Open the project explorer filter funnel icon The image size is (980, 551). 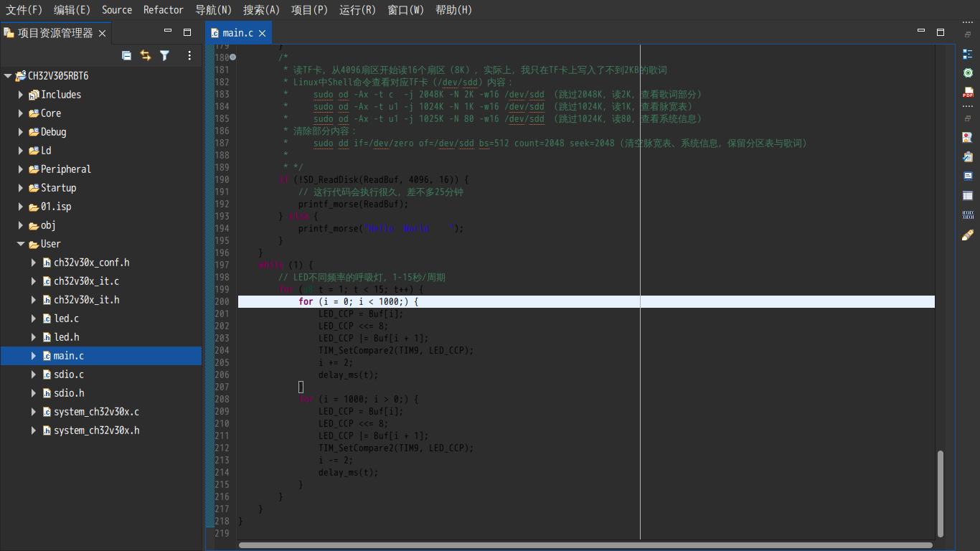(164, 55)
